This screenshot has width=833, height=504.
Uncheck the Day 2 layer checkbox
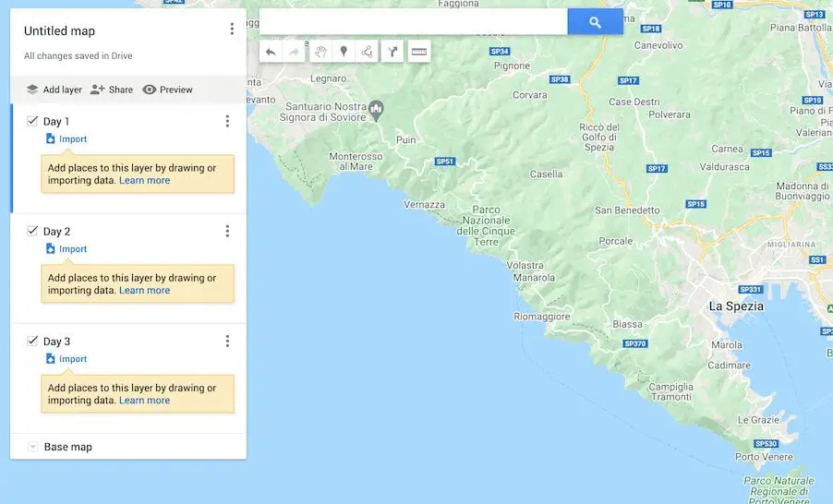[32, 231]
